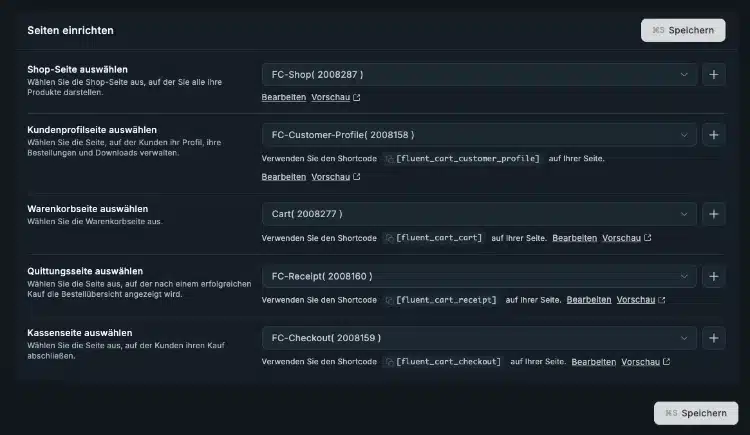Screen dimensions: 750x435
Task: Click plus button next to Shop page dropdown
Action: tap(714, 75)
